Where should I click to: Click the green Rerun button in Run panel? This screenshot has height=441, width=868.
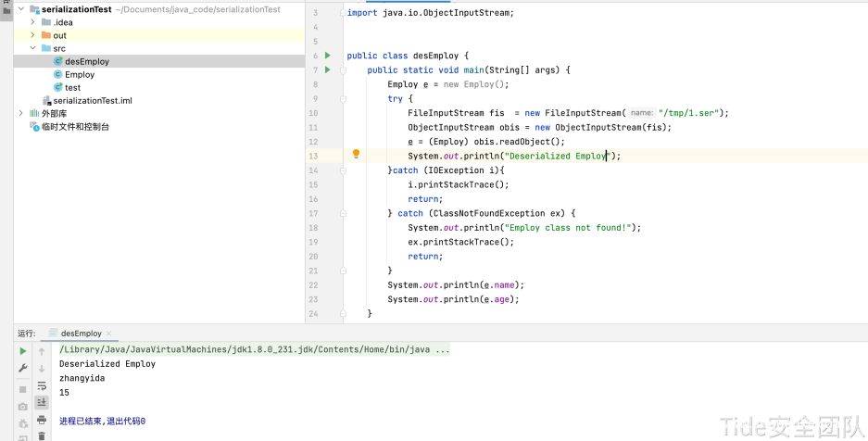pos(23,352)
